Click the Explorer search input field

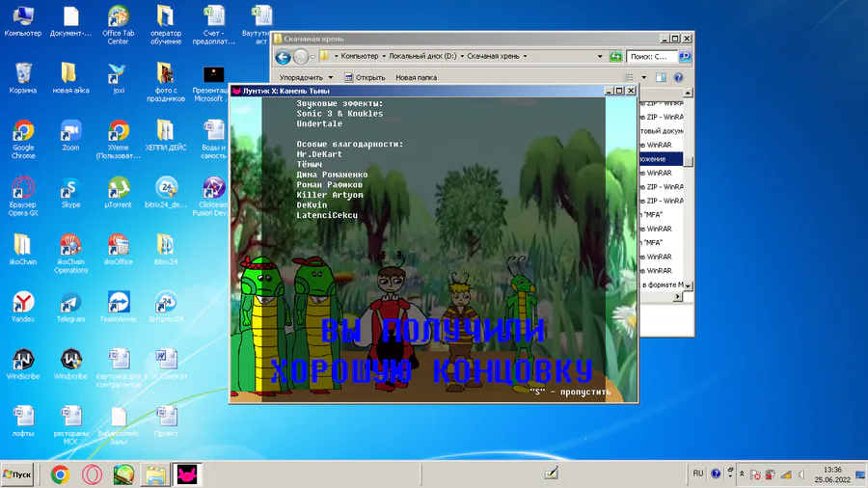(652, 57)
